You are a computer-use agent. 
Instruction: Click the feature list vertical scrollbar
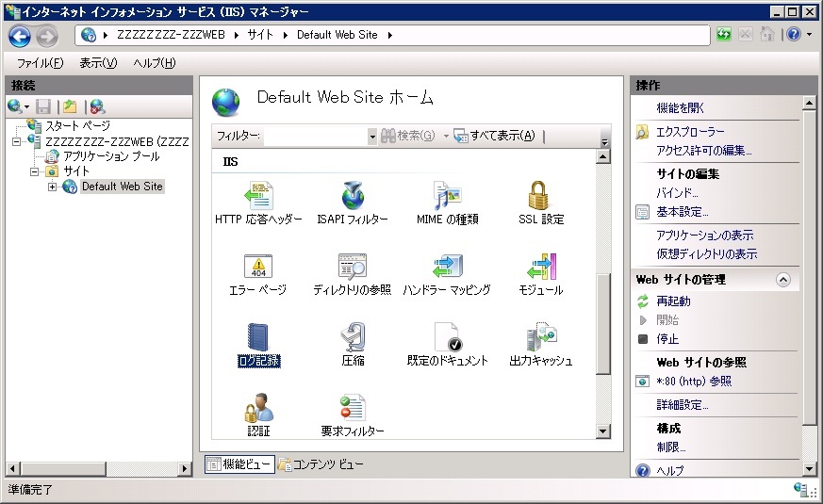tap(604, 320)
